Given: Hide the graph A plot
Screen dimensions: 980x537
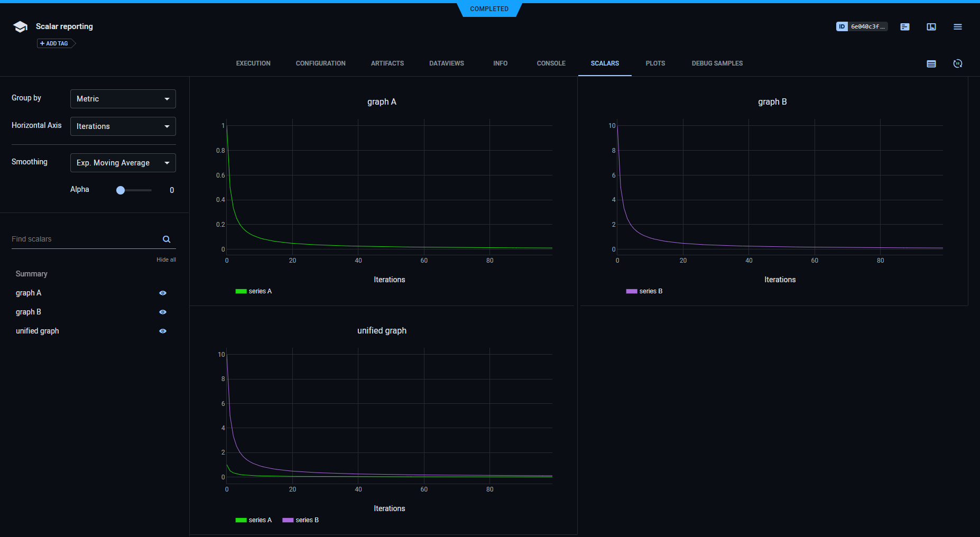Looking at the screenshot, I should [x=162, y=293].
